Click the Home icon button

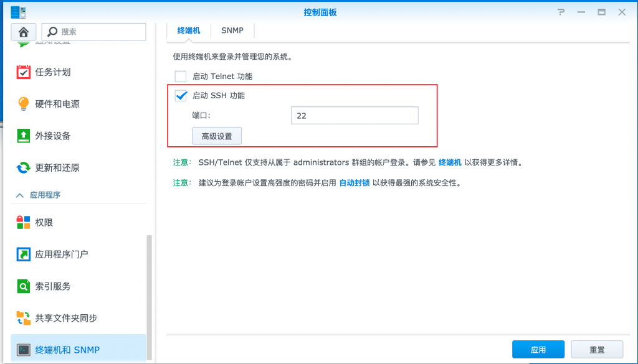[x=24, y=32]
